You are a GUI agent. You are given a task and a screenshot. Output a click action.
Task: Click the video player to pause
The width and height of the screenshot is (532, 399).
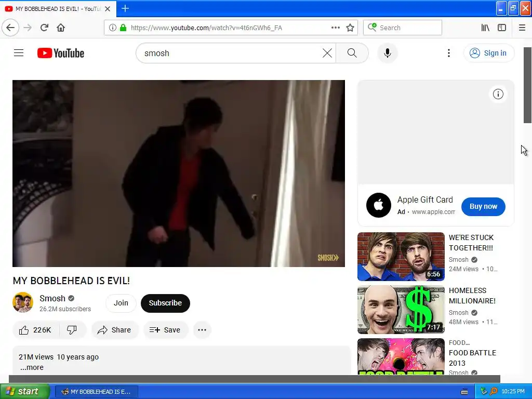(x=179, y=174)
